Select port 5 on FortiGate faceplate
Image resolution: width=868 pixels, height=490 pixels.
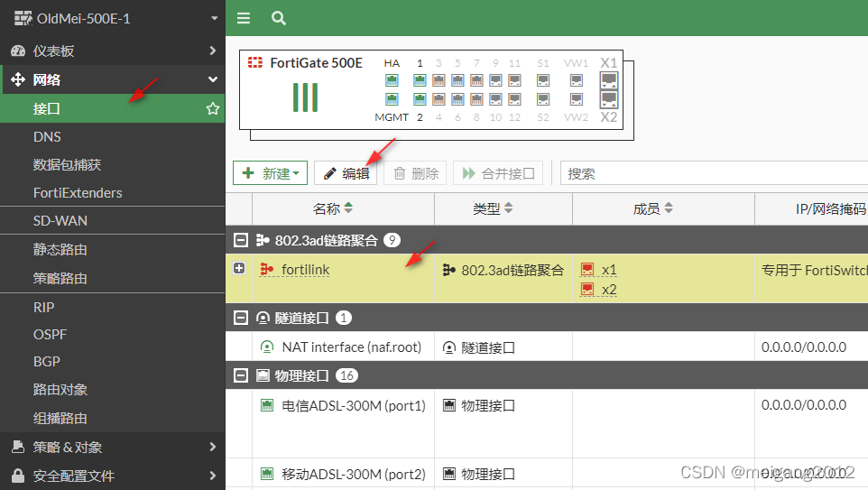click(x=457, y=80)
